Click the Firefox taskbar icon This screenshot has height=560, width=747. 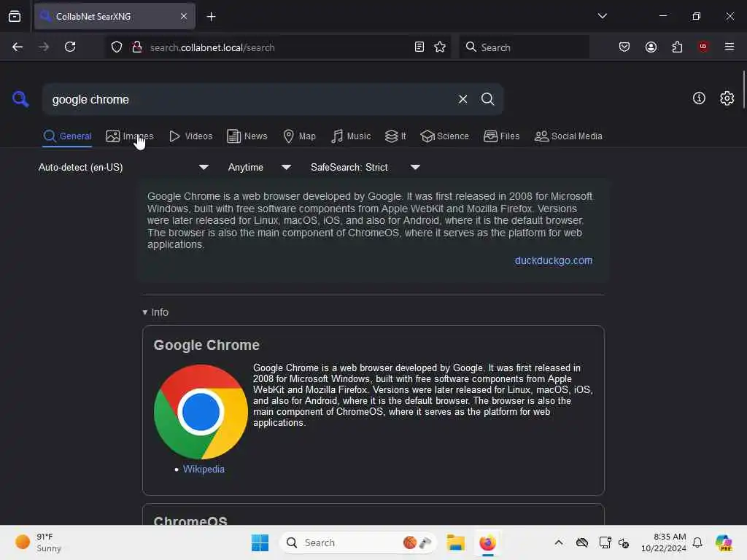pos(487,542)
